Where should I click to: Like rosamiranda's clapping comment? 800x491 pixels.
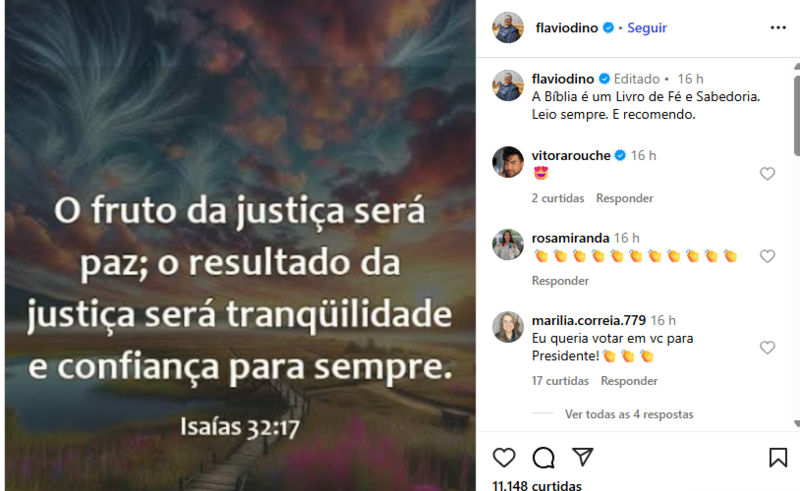pyautogui.click(x=767, y=256)
